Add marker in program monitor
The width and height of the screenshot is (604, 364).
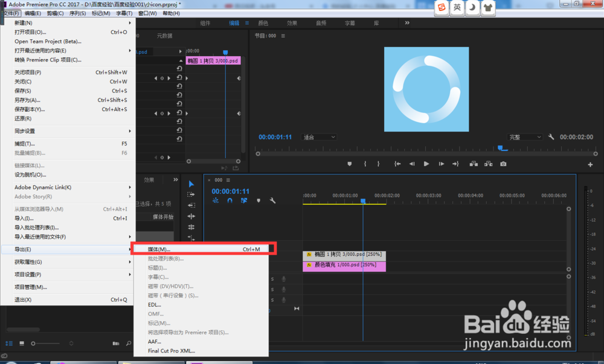click(x=349, y=164)
